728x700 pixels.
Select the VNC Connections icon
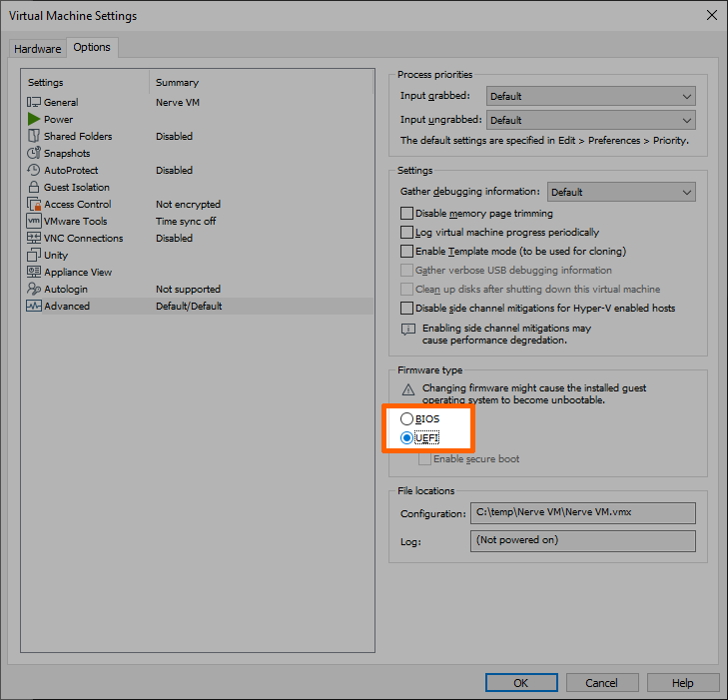[x=34, y=239]
